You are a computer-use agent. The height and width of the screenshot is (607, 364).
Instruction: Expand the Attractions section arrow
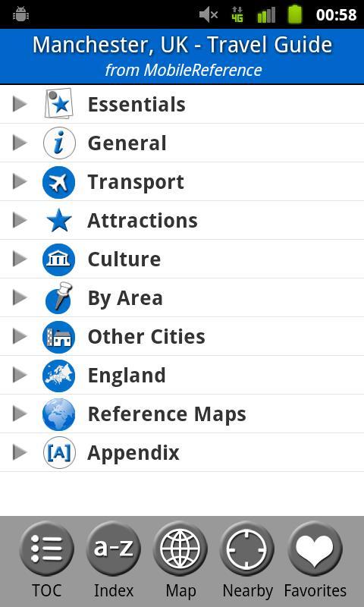20,220
